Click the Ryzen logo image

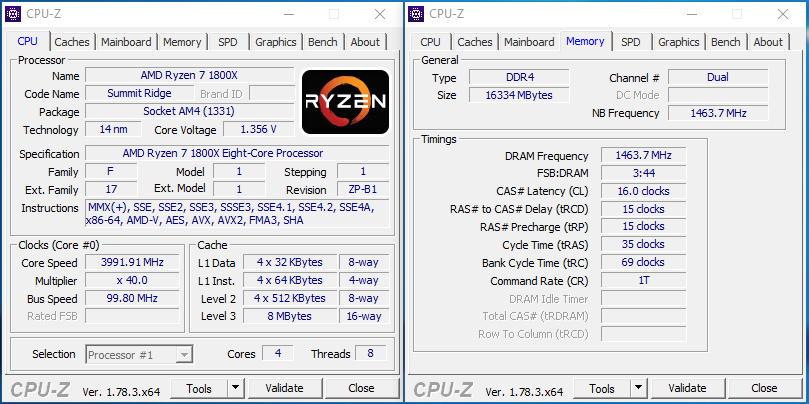coord(345,103)
